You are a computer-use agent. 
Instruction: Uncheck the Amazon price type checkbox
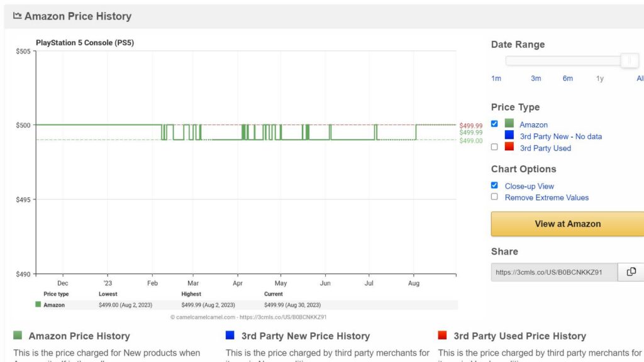pyautogui.click(x=494, y=124)
